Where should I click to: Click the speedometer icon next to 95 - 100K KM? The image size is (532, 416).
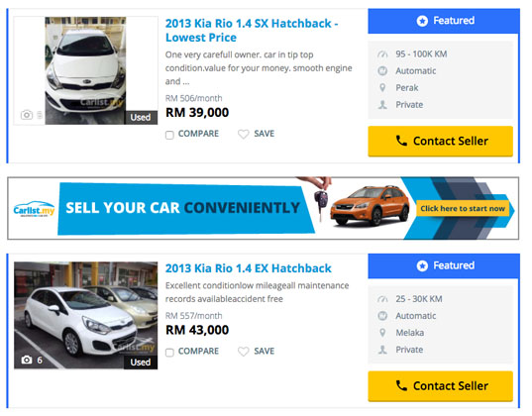click(x=382, y=54)
